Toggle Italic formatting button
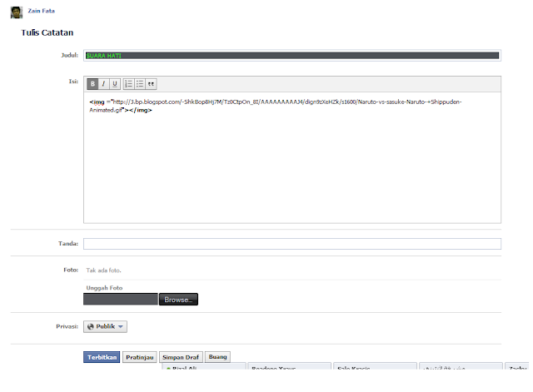Viewport: 533px width, 392px height. point(103,84)
